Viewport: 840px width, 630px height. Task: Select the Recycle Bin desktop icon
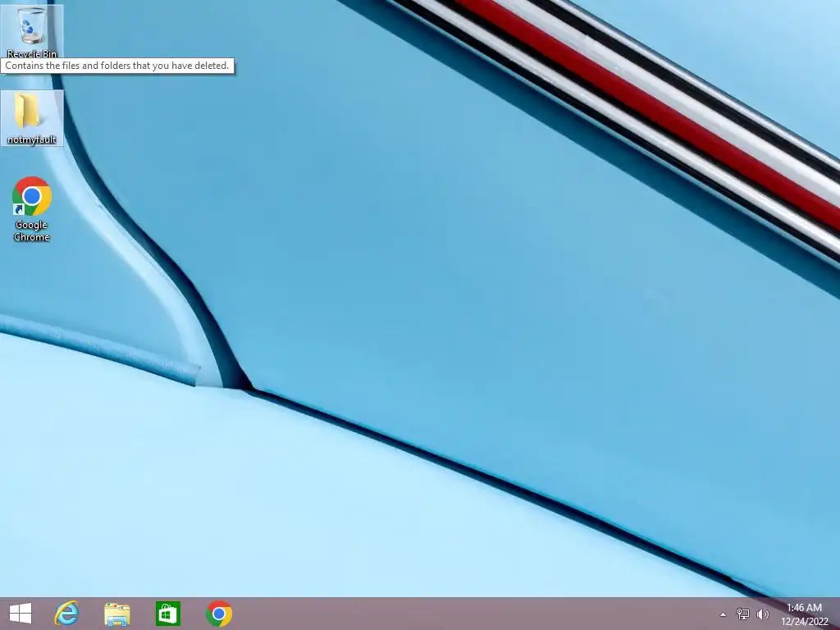pyautogui.click(x=32, y=31)
